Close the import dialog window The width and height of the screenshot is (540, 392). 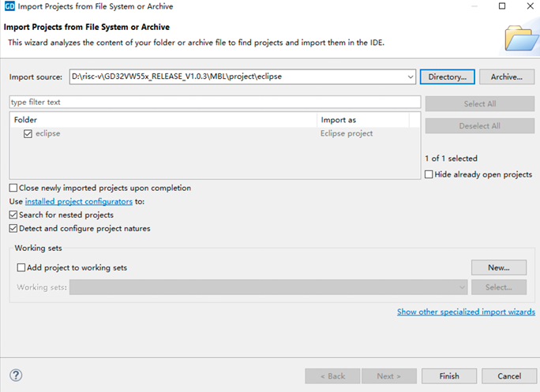[x=531, y=6]
